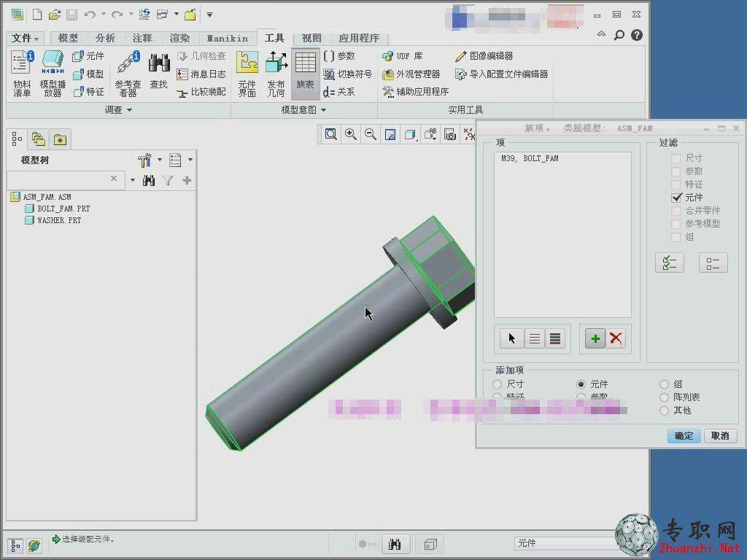Collapse the ribbon with the up chevron
747x560 pixels.
[x=601, y=34]
